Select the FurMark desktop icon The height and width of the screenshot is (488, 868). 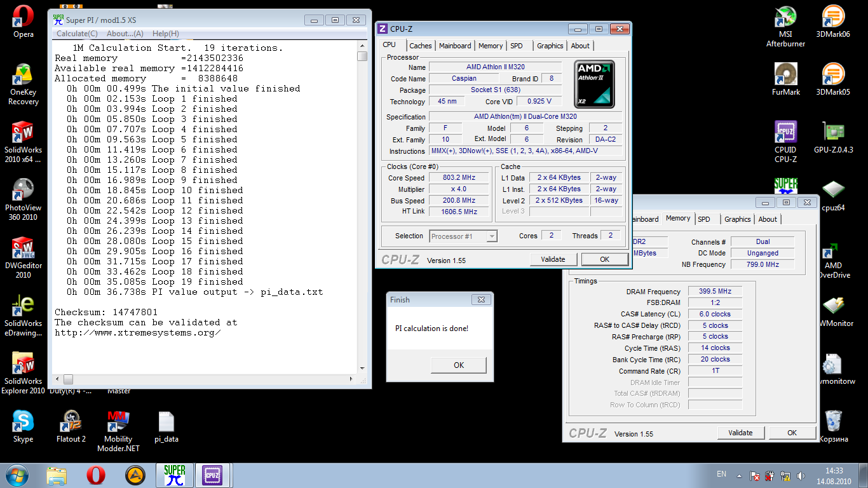point(785,79)
